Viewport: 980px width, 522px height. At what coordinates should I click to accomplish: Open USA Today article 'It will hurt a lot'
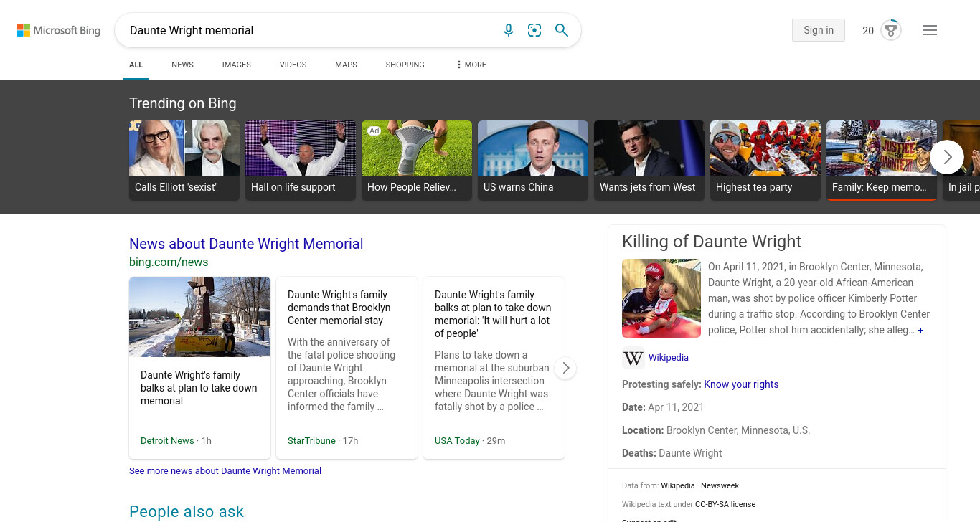click(494, 368)
